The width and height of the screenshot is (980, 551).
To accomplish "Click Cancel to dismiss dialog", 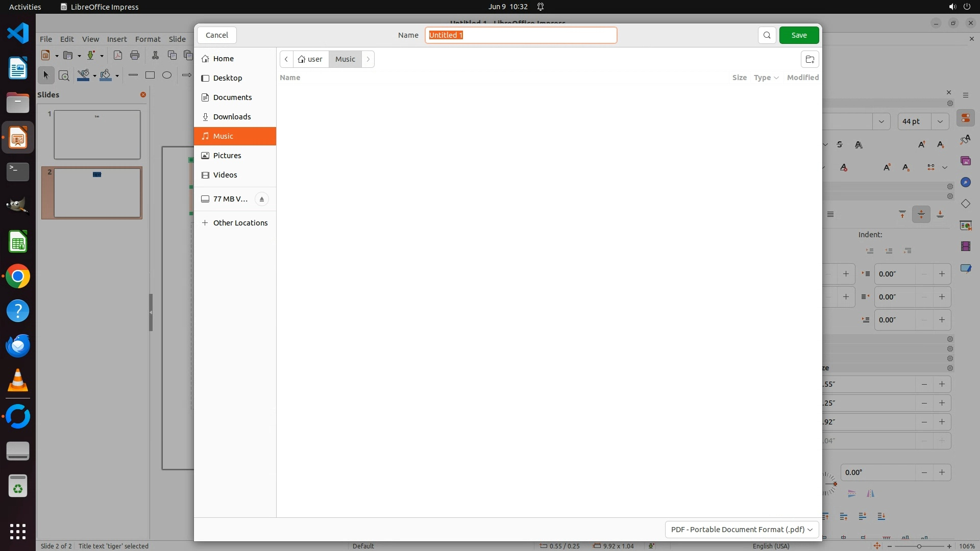I will tap(217, 35).
